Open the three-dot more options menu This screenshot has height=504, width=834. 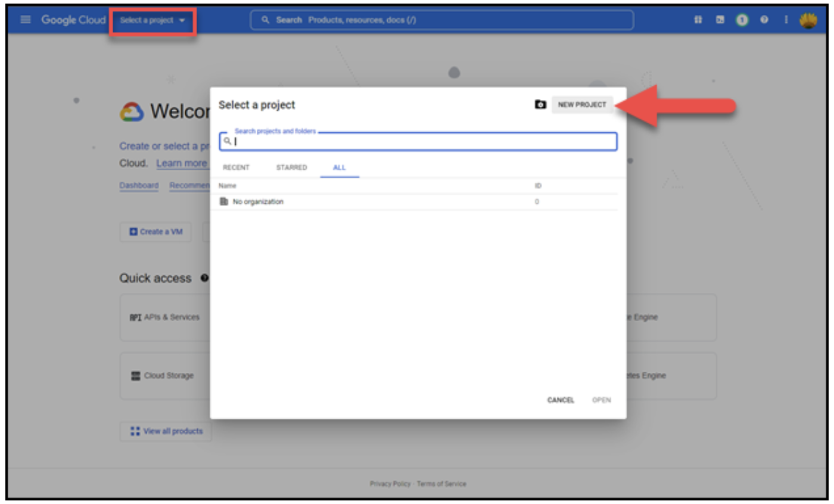click(x=786, y=20)
